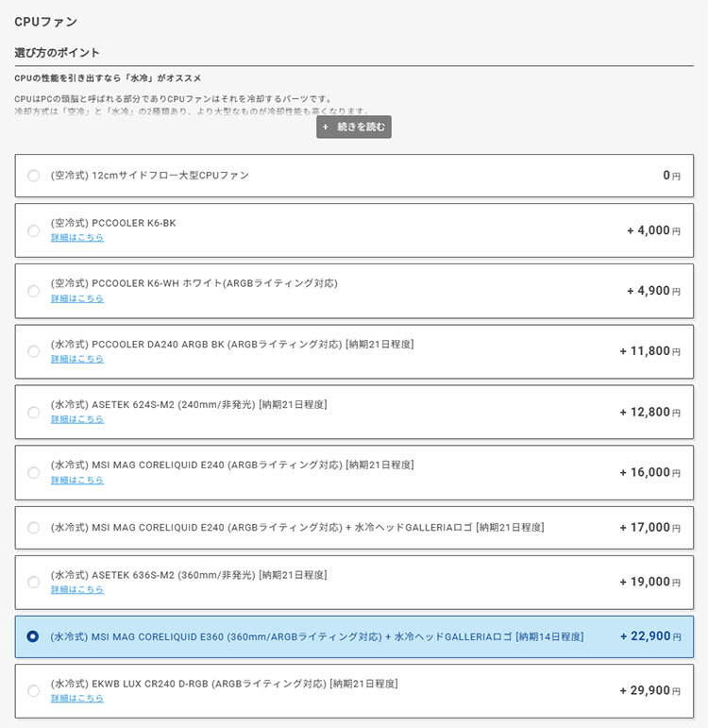The image size is (708, 728).
Task: Click the 0円 price of the default fan
Action: click(671, 176)
